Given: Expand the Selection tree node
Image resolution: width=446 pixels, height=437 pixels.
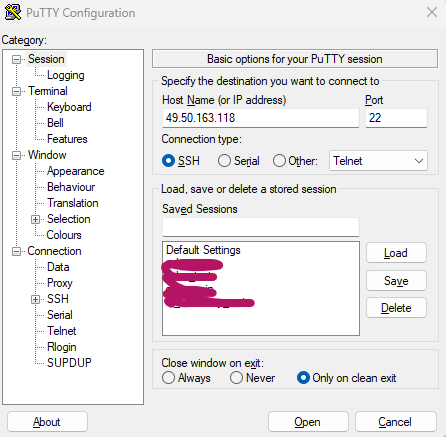Looking at the screenshot, I should 35,219.
